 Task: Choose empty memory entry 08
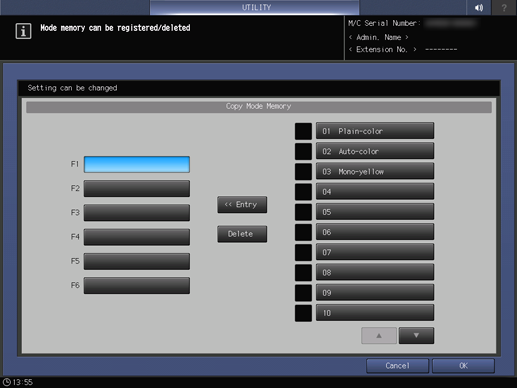tap(375, 273)
